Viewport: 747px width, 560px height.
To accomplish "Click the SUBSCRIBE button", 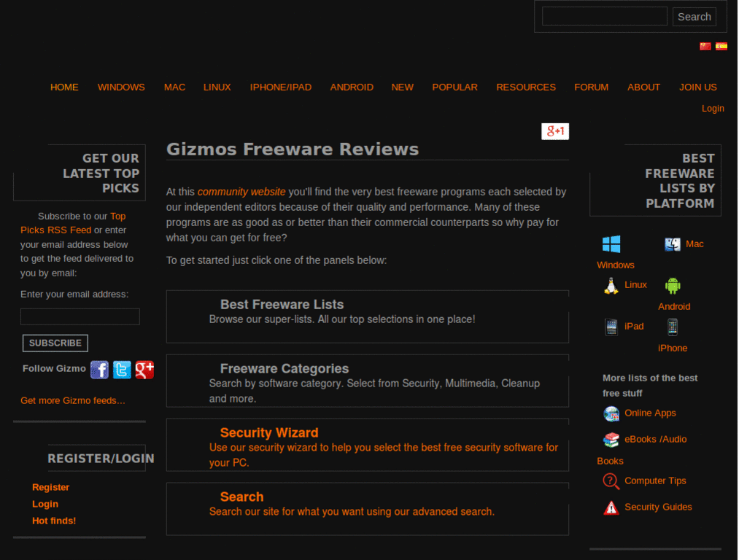I will 55,343.
